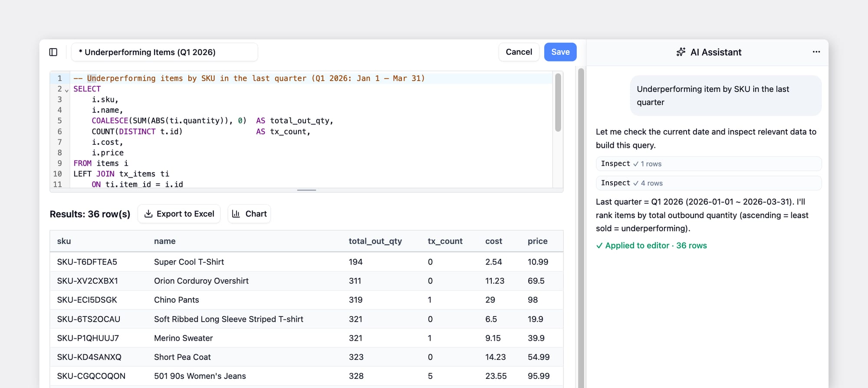Select the SKU-CGQCOQON cell
The width and height of the screenshot is (868, 388).
91,376
